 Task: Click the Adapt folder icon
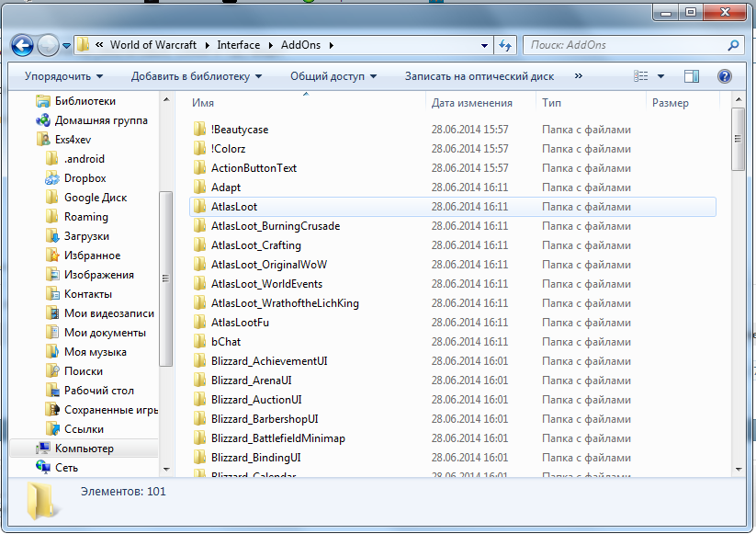pyautogui.click(x=199, y=187)
